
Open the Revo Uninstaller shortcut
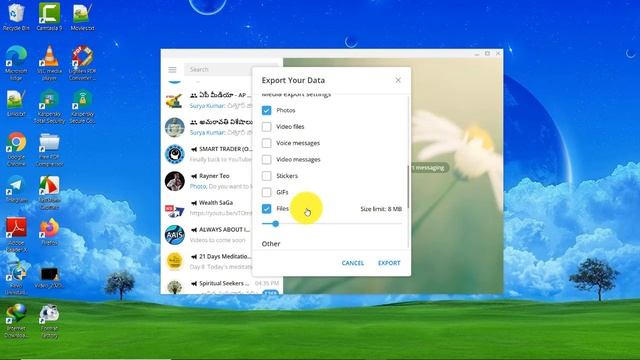tap(16, 278)
